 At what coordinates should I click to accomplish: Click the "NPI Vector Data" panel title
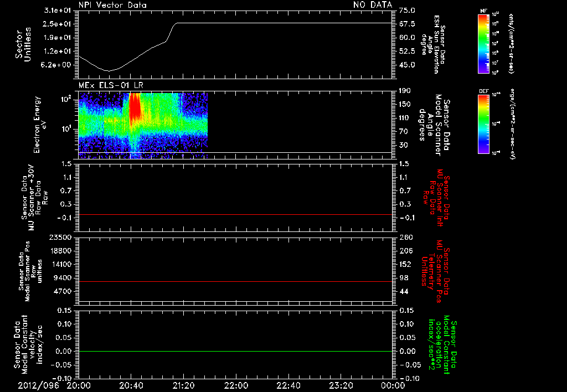(x=113, y=5)
